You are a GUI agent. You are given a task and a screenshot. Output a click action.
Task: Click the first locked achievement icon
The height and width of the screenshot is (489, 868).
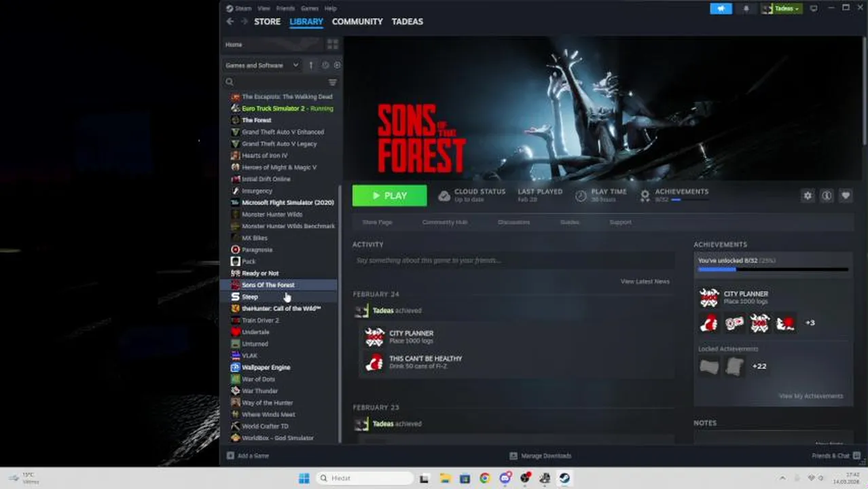(x=709, y=366)
